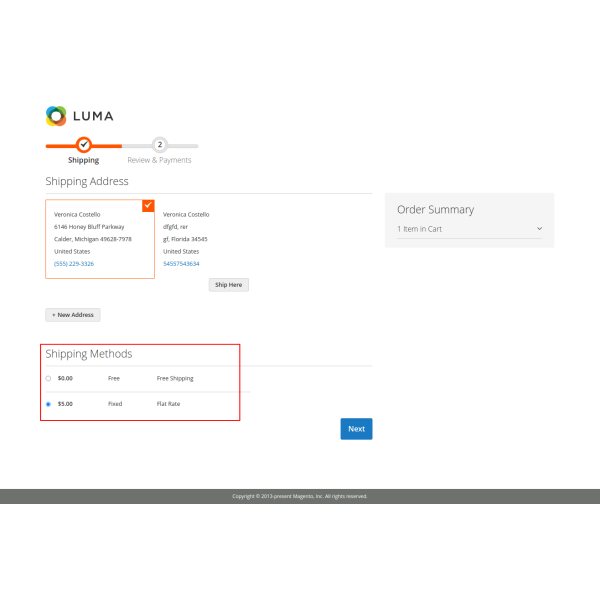Click the blue Next button
The width and height of the screenshot is (600, 600).
tap(356, 429)
